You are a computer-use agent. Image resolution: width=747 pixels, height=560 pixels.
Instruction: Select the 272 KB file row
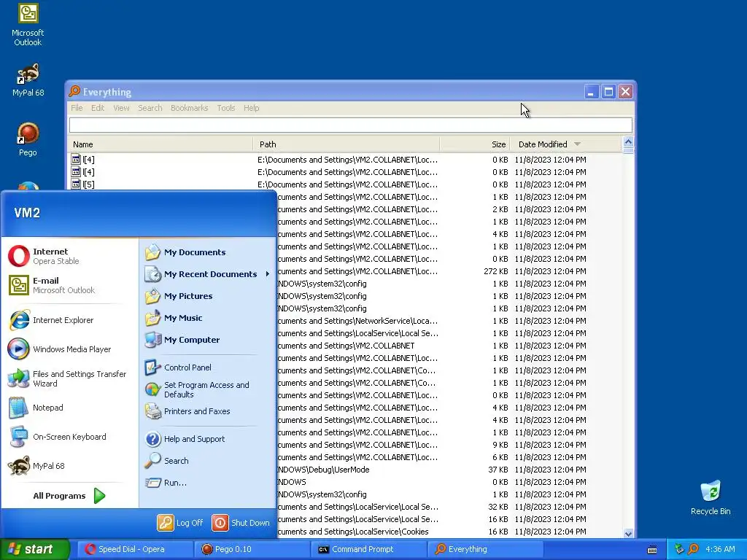click(x=449, y=271)
